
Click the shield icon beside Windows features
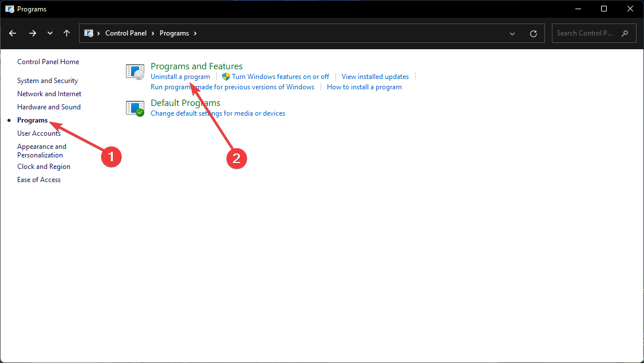tap(226, 77)
